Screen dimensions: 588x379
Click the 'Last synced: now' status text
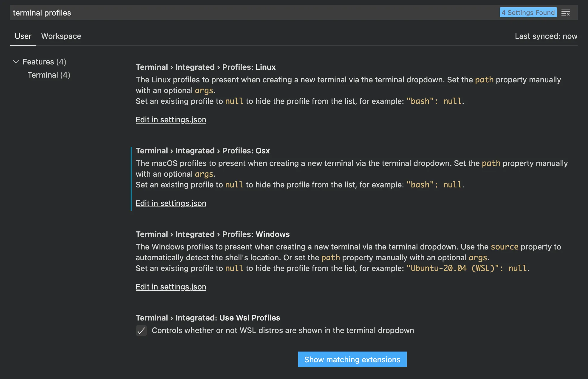coord(546,36)
